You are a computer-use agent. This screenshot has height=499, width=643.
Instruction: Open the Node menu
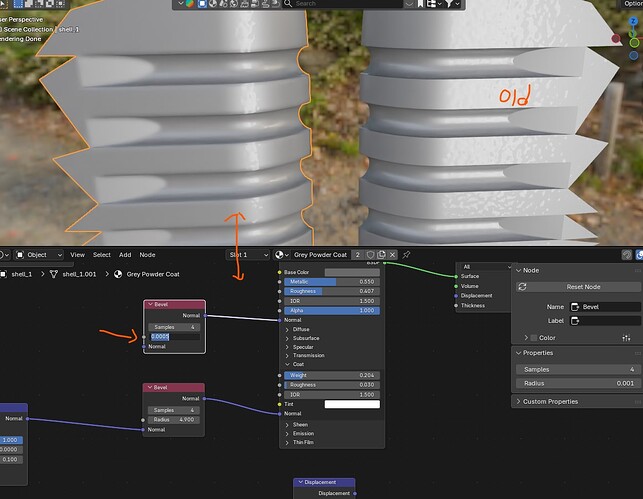tap(147, 255)
